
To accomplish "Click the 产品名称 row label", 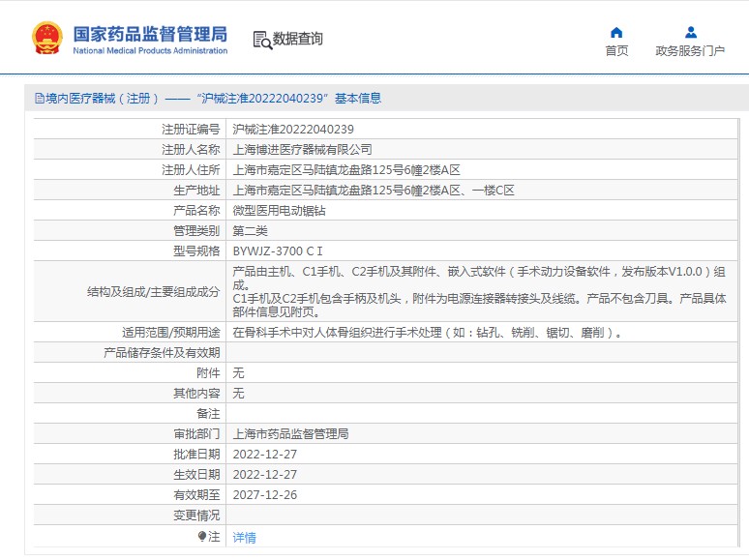I will pyautogui.click(x=196, y=211).
